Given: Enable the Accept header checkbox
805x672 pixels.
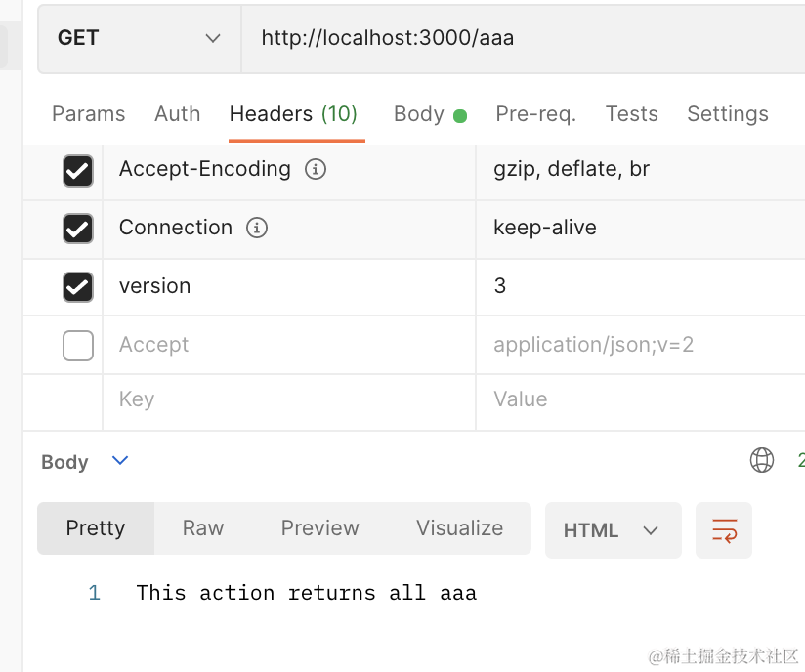Looking at the screenshot, I should [x=78, y=345].
